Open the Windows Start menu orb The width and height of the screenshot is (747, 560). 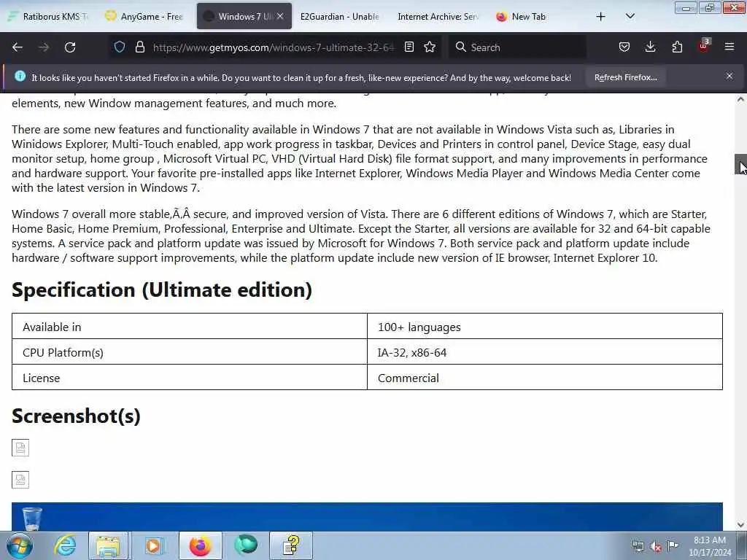20,545
